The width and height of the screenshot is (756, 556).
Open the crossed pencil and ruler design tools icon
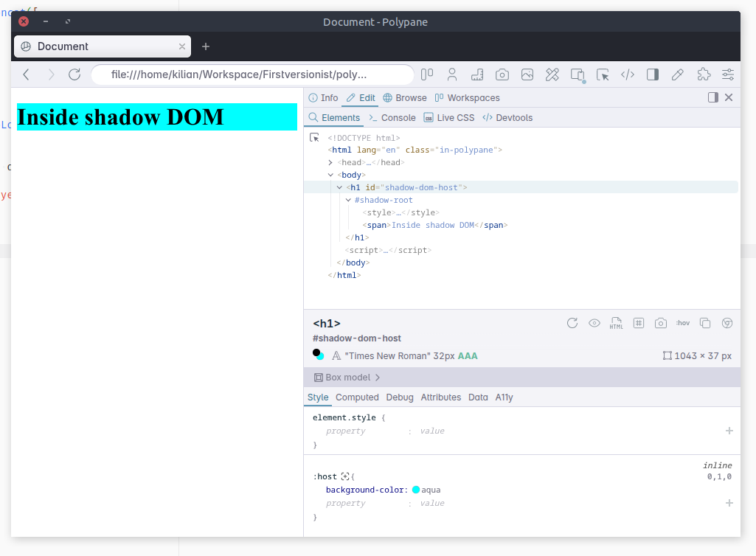pos(552,74)
